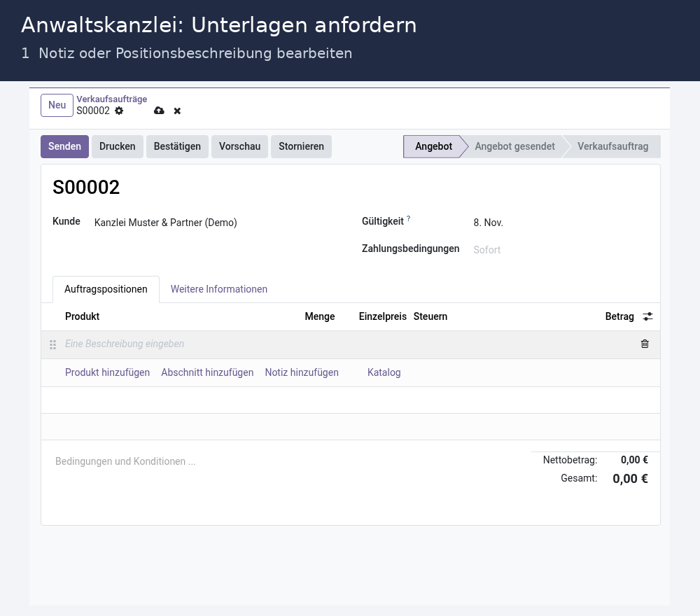Image resolution: width=700 pixels, height=616 pixels.
Task: Click the Einzelpreis column header
Action: pyautogui.click(x=383, y=316)
